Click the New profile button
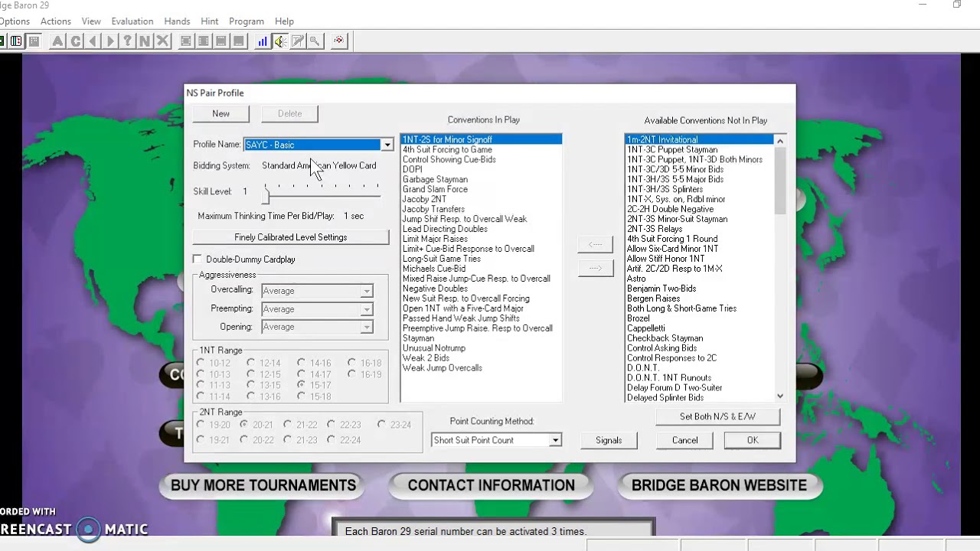This screenshot has width=980, height=551. [220, 113]
